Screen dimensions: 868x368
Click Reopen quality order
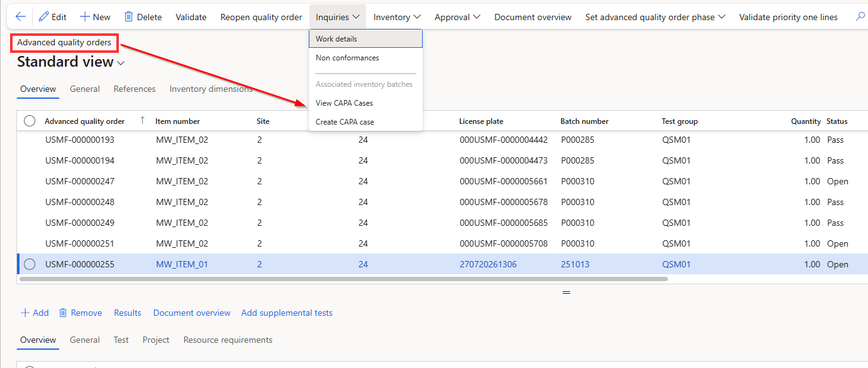click(x=261, y=17)
